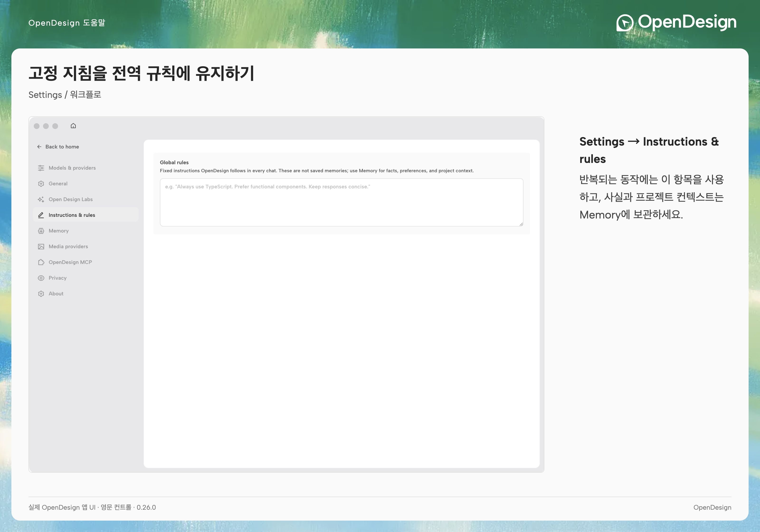The image size is (760, 532).
Task: Click the 고정 지침을 전역 규칙에 유지하기 title
Action: coord(141,73)
